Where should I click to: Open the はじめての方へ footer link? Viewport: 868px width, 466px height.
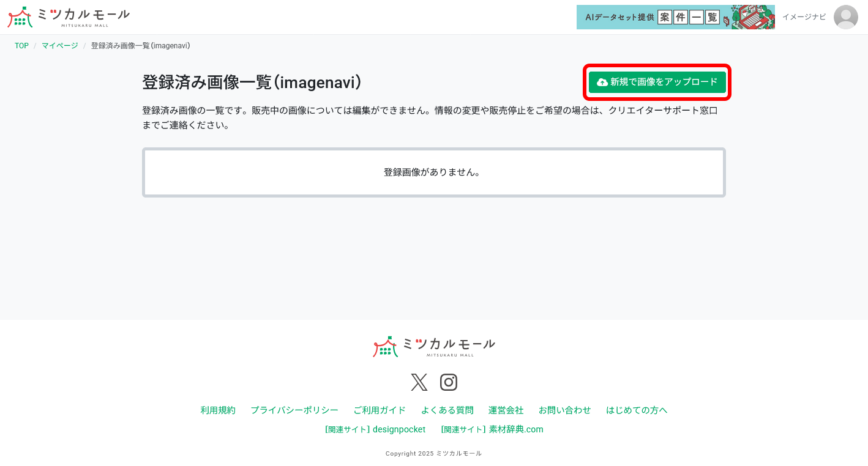click(x=637, y=410)
